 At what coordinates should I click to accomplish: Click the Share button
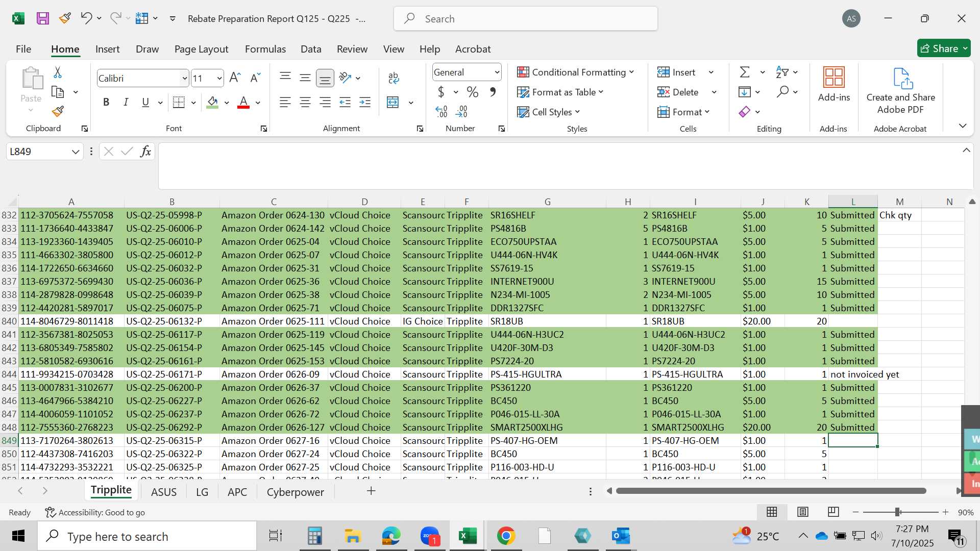click(944, 48)
